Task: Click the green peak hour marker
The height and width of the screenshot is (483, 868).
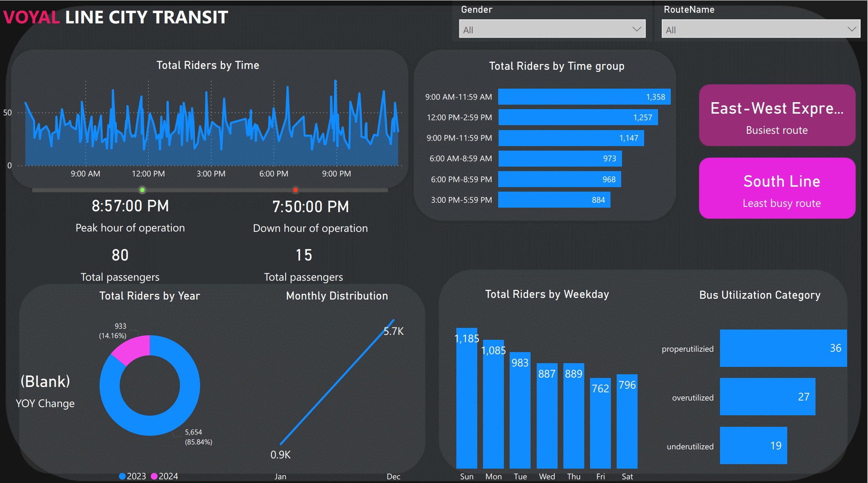Action: click(142, 190)
